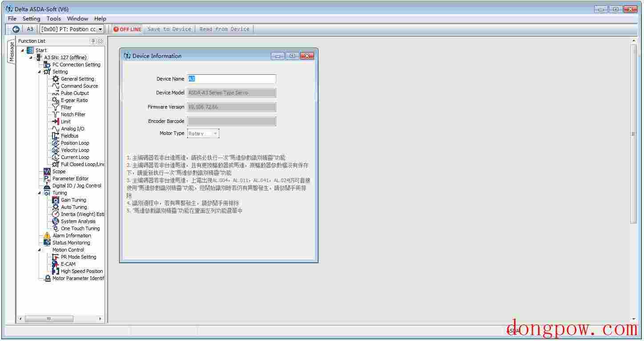Close the Device Information window
The width and height of the screenshot is (644, 341).
pyautogui.click(x=307, y=56)
